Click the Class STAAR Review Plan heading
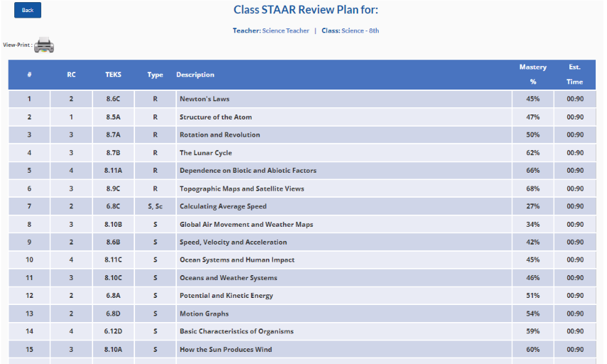The image size is (607, 364). 306,10
